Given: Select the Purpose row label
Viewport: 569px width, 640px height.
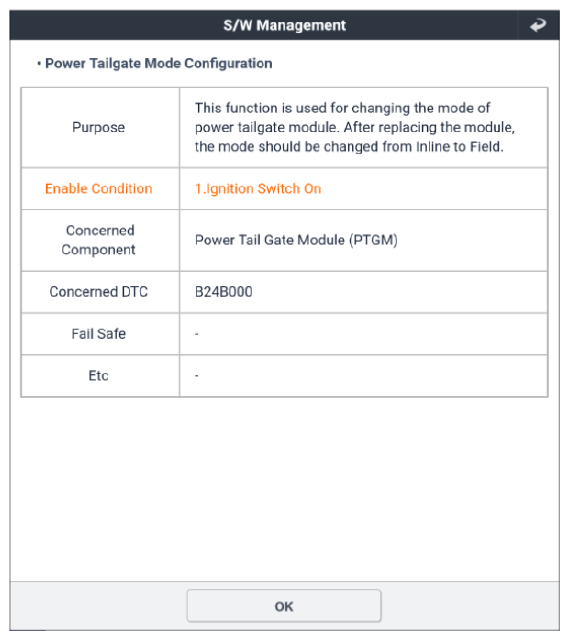Looking at the screenshot, I should 98,127.
